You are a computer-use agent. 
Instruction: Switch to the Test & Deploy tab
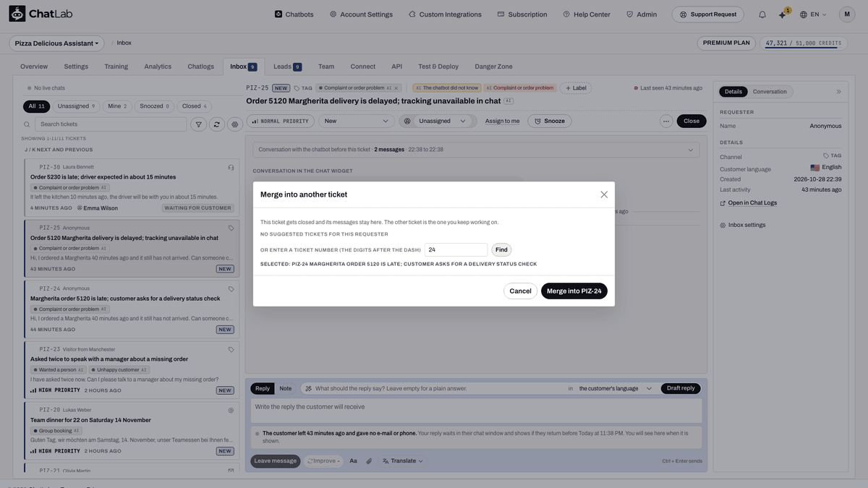click(x=438, y=67)
